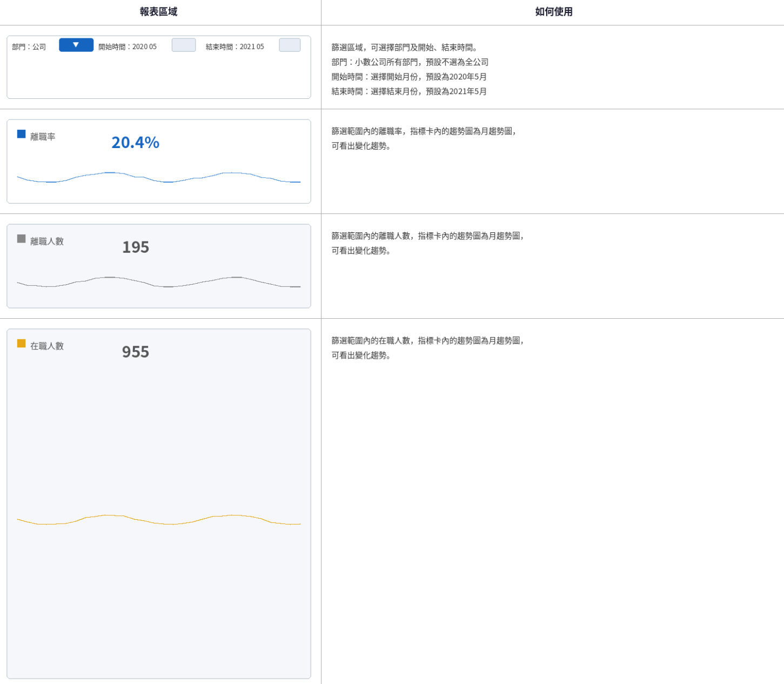
Task: Click the 在職人數 card sparkline chart
Action: [158, 520]
